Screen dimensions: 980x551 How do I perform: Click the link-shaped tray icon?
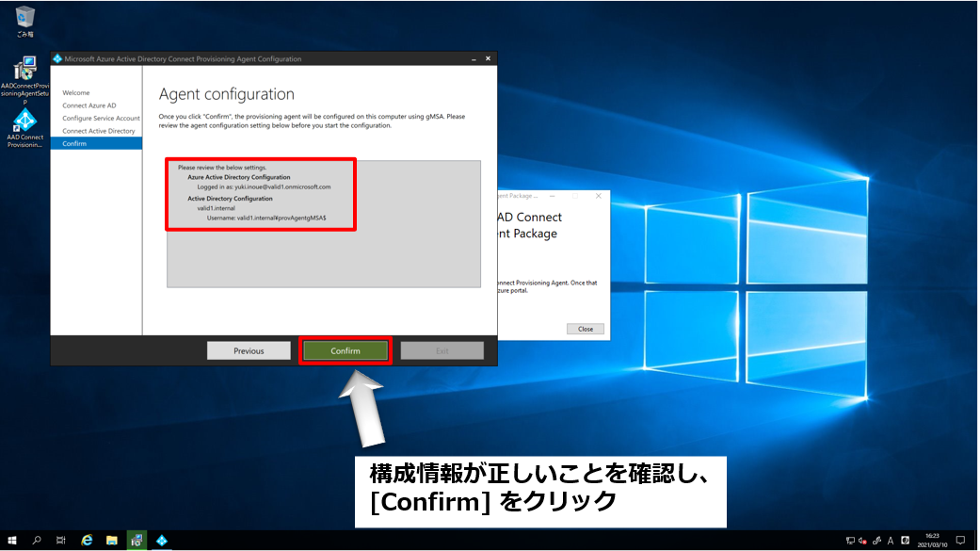pyautogui.click(x=876, y=541)
